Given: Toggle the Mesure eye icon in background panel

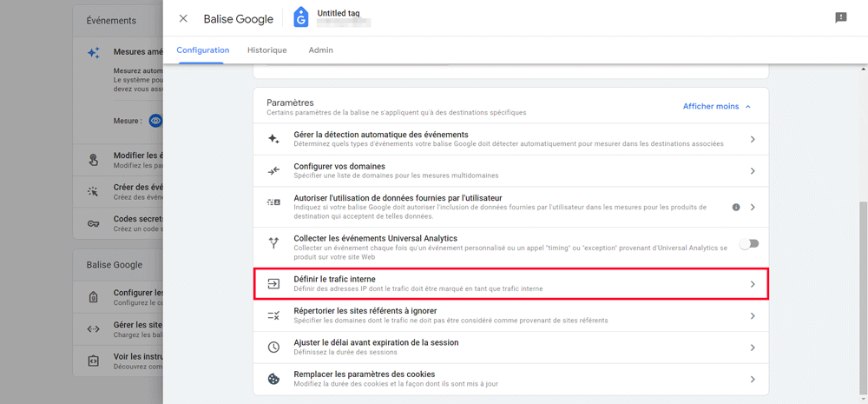Looking at the screenshot, I should point(155,120).
